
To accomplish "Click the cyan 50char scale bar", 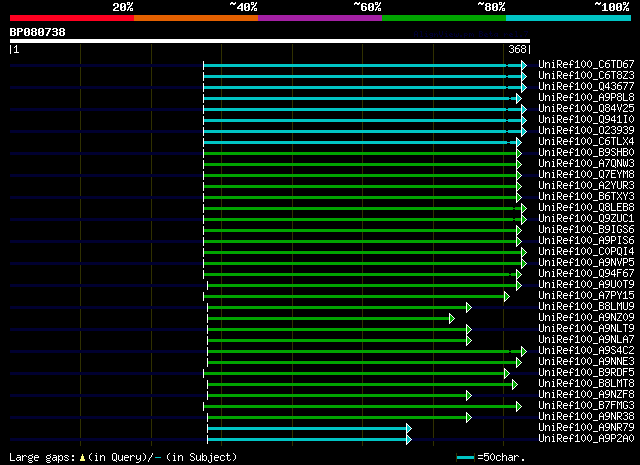I will 465,457.
